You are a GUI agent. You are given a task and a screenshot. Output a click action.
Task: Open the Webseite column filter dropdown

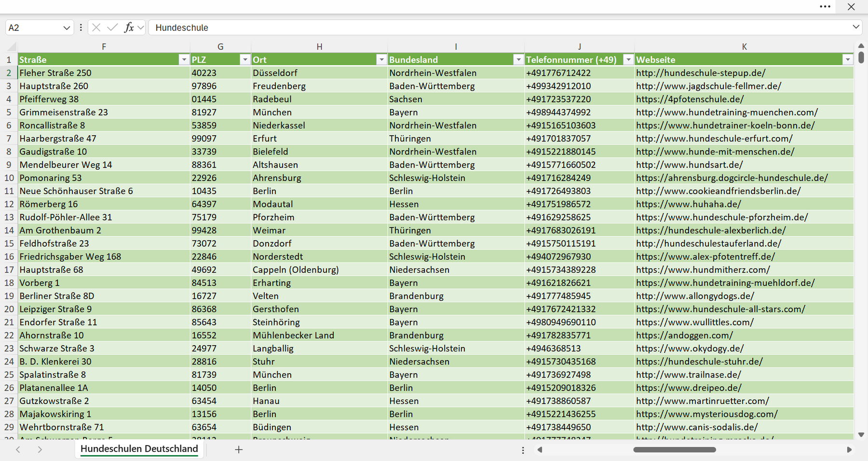pos(848,59)
